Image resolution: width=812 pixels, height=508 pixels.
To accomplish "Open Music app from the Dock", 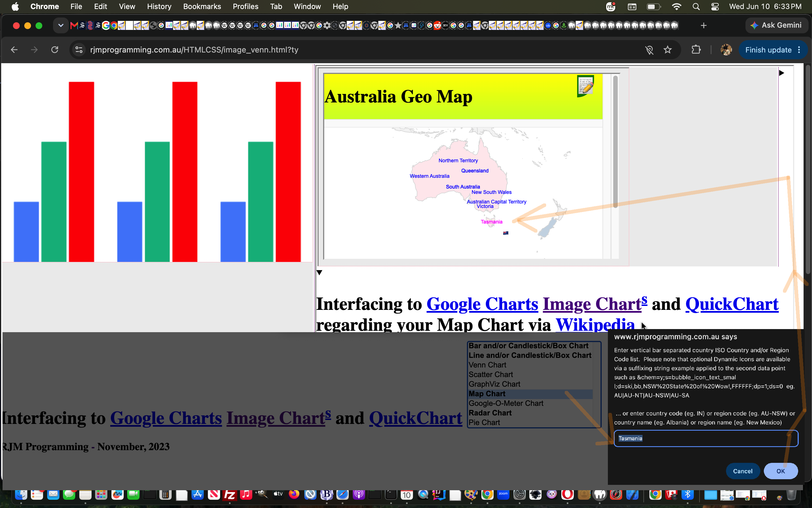I will 246,494.
